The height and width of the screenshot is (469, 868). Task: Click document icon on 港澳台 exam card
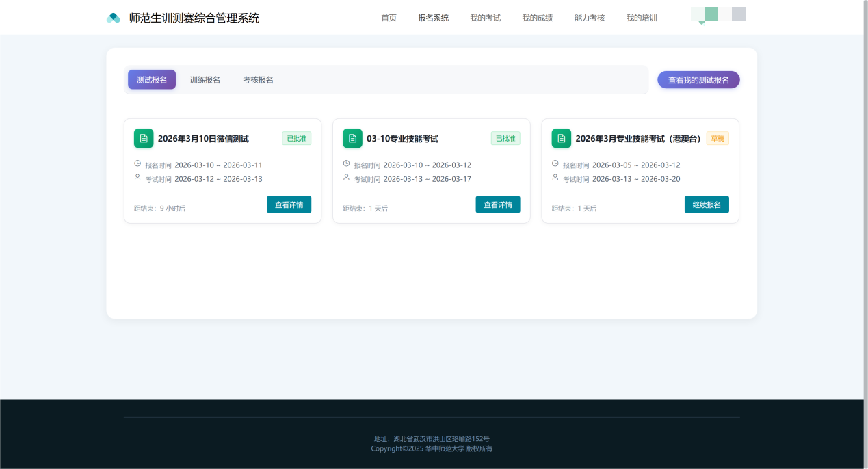tap(562, 138)
